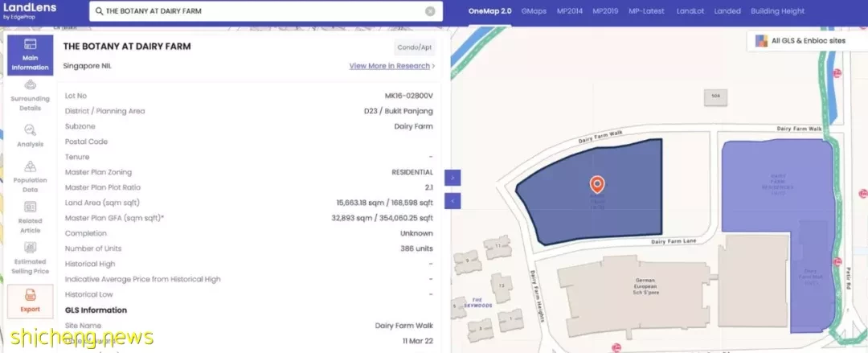Viewport: 868px width, 353px height.
Task: Click the Export button
Action: [31, 302]
